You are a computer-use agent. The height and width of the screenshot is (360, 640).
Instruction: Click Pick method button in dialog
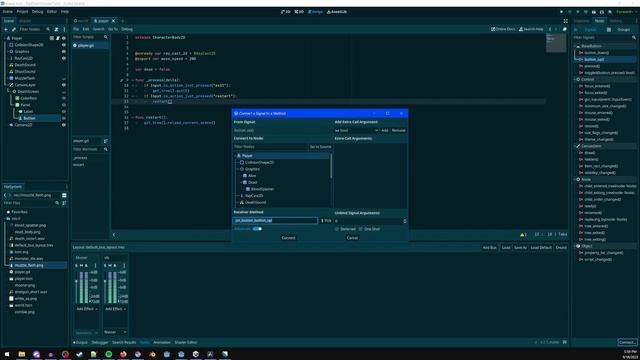click(326, 221)
